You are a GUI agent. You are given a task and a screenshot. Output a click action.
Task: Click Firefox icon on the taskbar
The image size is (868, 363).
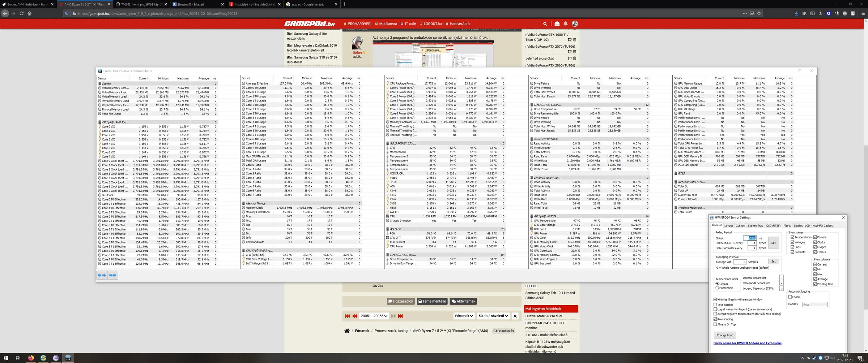click(31, 358)
